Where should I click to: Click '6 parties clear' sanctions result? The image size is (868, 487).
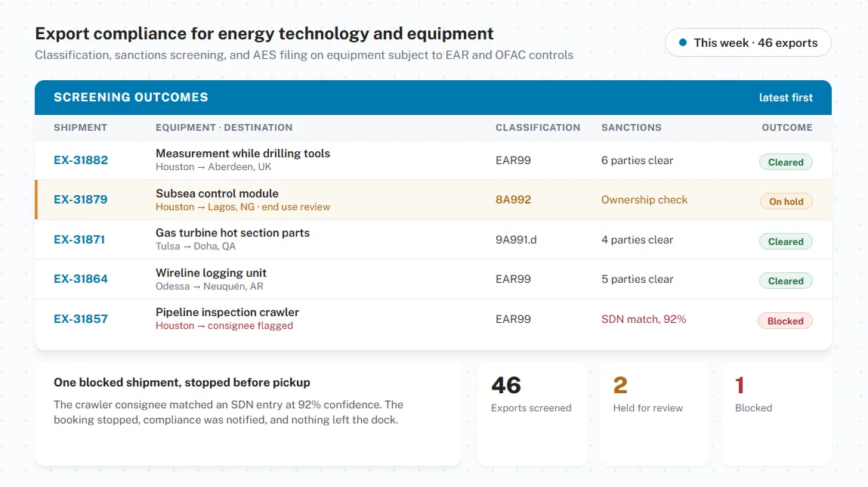pyautogui.click(x=637, y=160)
